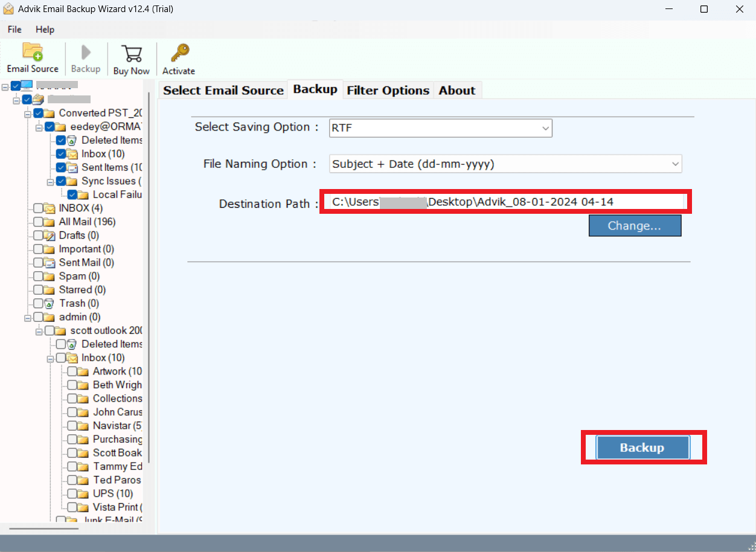
Task: Open the File Naming Option dropdown
Action: [505, 164]
